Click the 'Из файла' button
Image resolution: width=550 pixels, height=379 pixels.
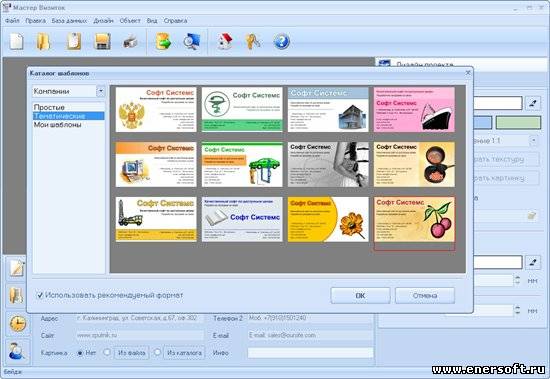click(x=132, y=353)
